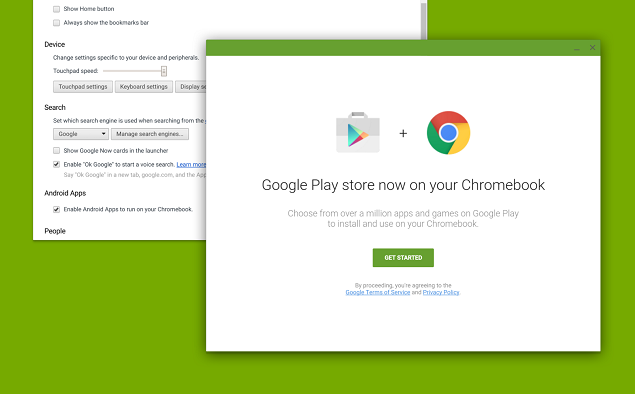This screenshot has width=635, height=394.
Task: Check Always show the bookmarks bar
Action: (x=56, y=23)
